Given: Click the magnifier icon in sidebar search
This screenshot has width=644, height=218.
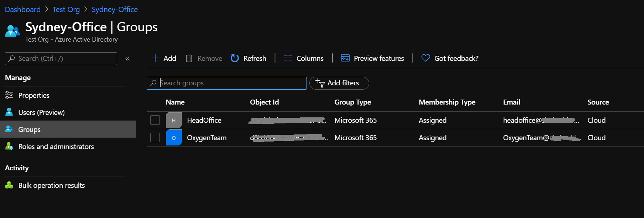Looking at the screenshot, I should point(12,58).
